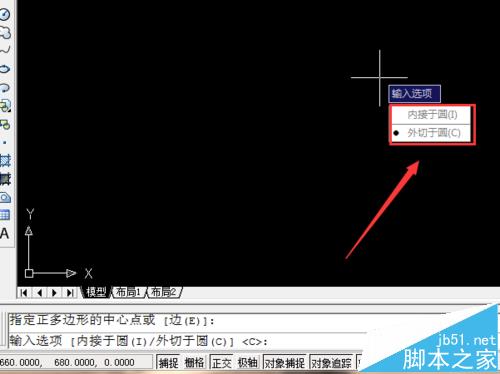Open the Hatch pattern tool
Viewport: 500px width, 374px height.
(5, 161)
